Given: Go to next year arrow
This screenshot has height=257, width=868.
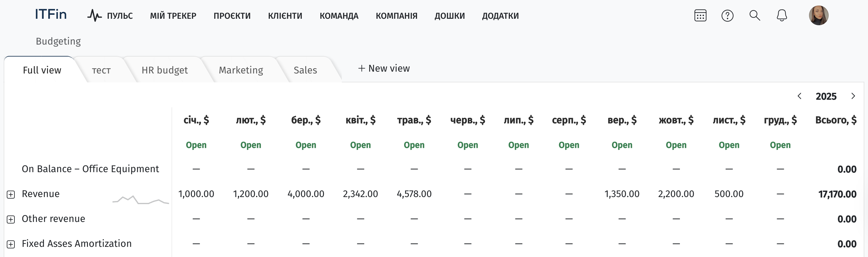Looking at the screenshot, I should point(853,96).
